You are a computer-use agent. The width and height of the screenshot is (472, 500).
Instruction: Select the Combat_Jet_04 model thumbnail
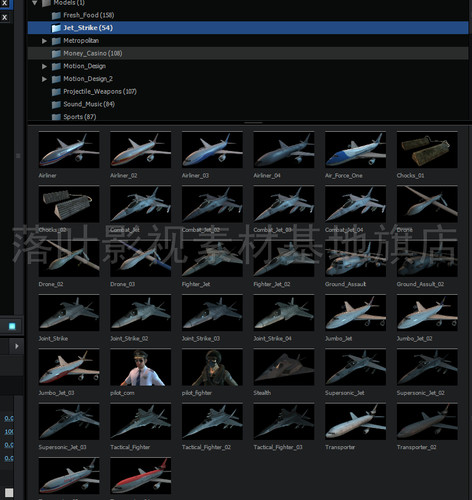[356, 204]
